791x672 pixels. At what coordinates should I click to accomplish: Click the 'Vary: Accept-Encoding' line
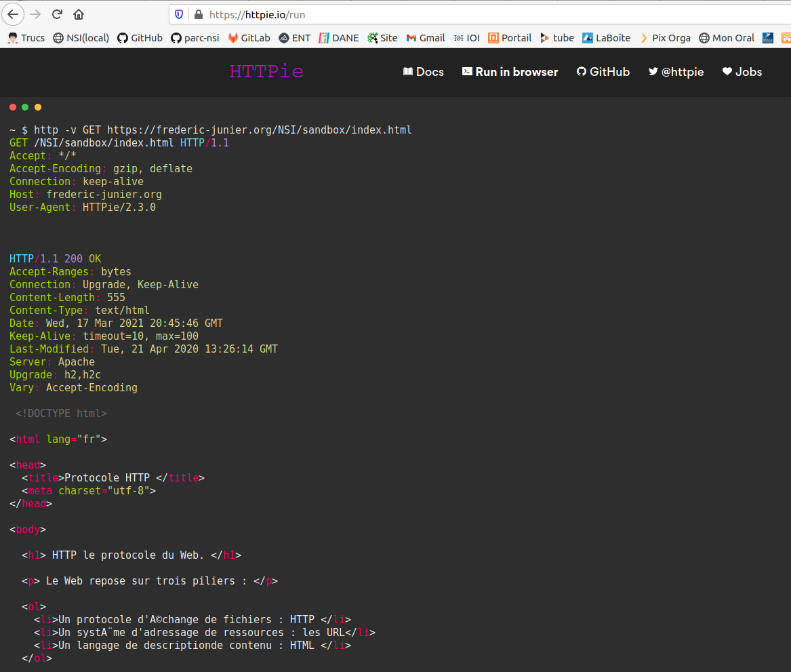tap(73, 387)
